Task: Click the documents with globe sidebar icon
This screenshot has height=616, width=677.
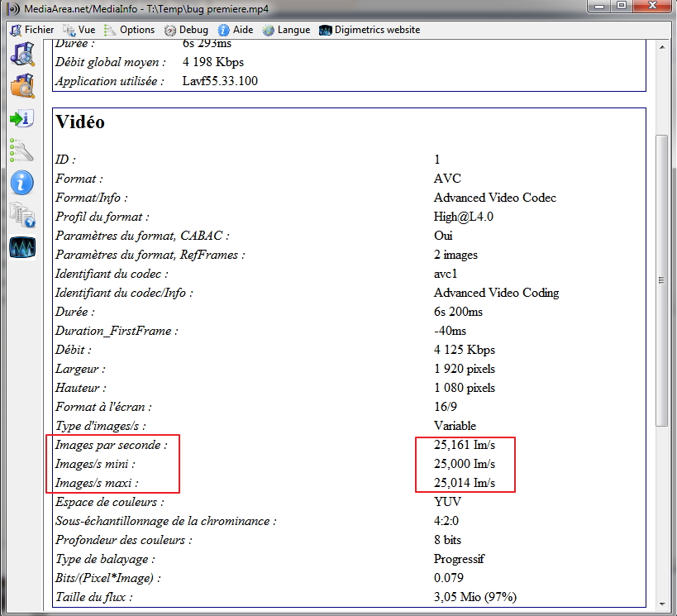Action: (22, 215)
